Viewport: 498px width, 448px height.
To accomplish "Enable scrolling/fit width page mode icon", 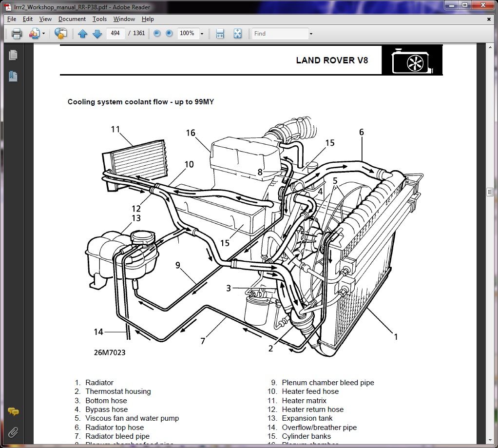I will pos(220,33).
